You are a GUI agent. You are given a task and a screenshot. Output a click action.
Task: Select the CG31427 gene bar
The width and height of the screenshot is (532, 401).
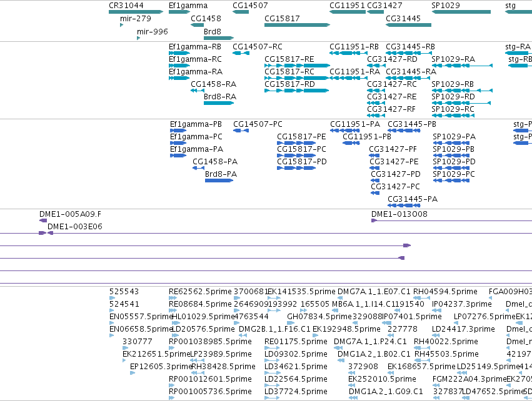click(x=375, y=12)
